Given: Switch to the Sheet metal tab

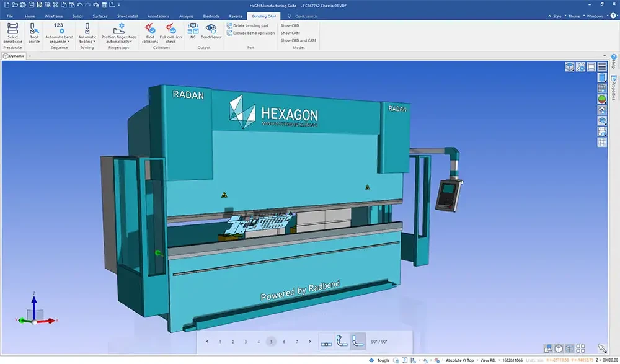Looking at the screenshot, I should (127, 16).
